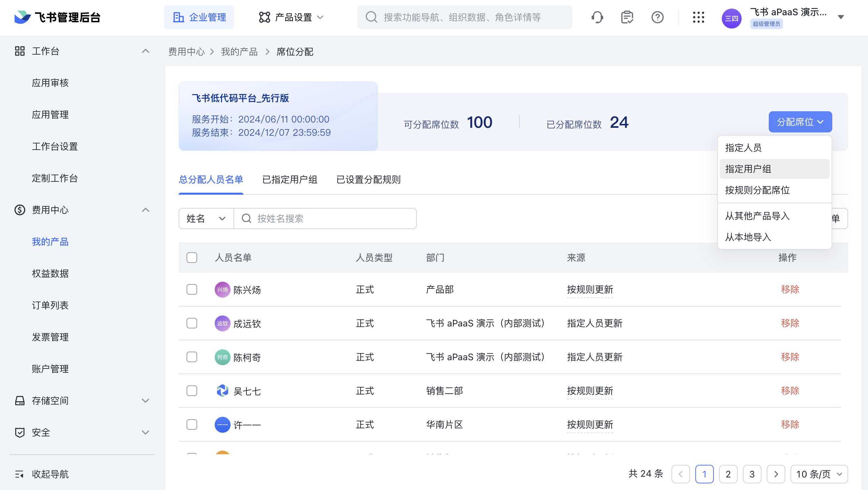Click the 企业管理 building icon
The image size is (868, 490).
click(x=178, y=17)
